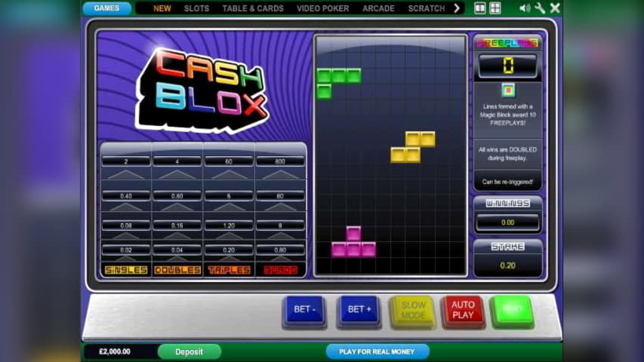Open settings with the wrench icon

tap(540, 8)
